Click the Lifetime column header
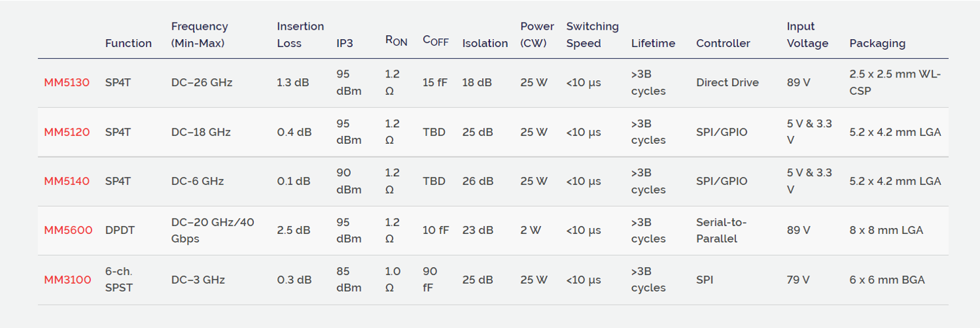The image size is (980, 328). [652, 43]
